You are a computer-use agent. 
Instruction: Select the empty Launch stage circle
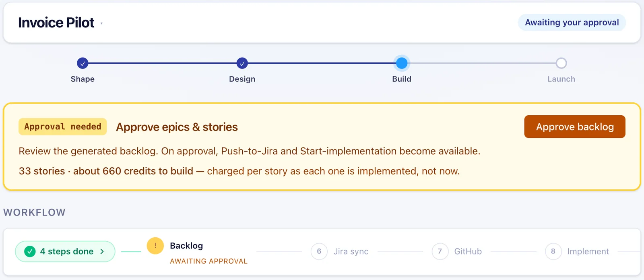coord(561,63)
